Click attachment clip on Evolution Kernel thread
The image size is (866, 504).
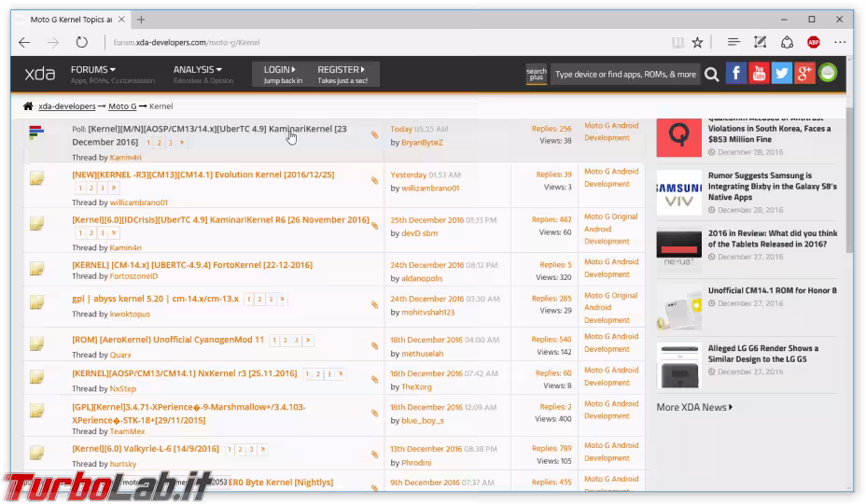point(374,181)
